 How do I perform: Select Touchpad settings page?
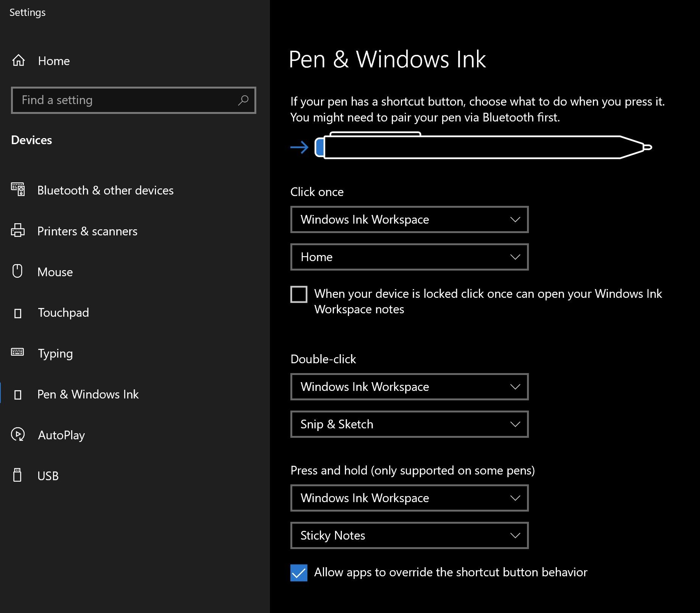click(x=63, y=313)
